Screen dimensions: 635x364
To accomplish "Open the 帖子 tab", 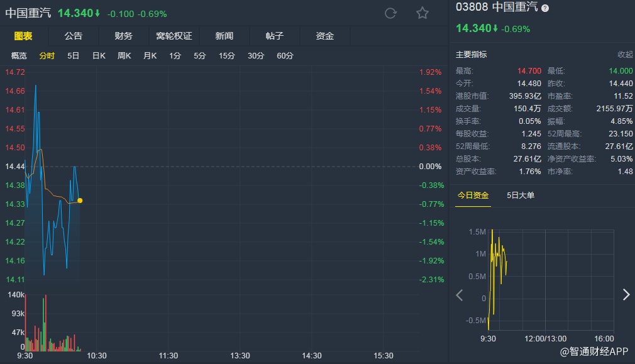I will coord(275,36).
